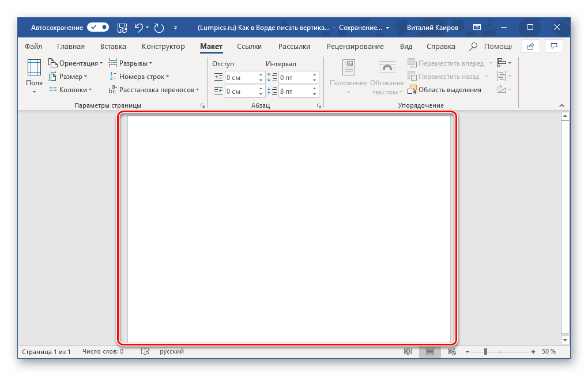Viewport: 588px width, 376px height.
Task: Click the русский language indicator
Action: point(172,351)
